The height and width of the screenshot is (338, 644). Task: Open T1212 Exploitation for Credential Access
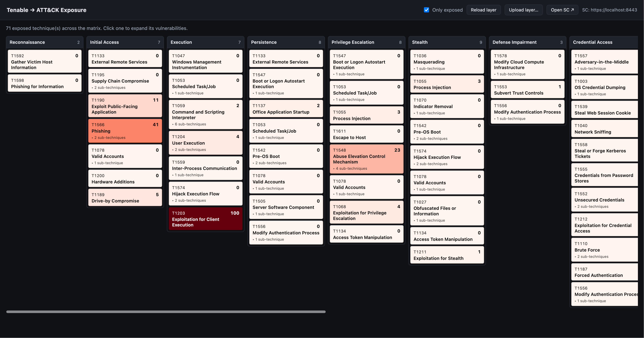click(604, 225)
